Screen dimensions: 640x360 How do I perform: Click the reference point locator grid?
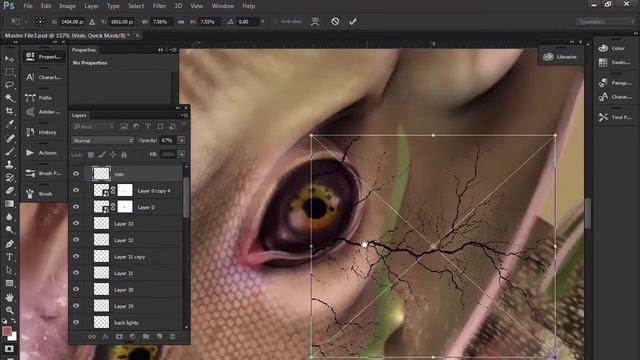pos(40,21)
